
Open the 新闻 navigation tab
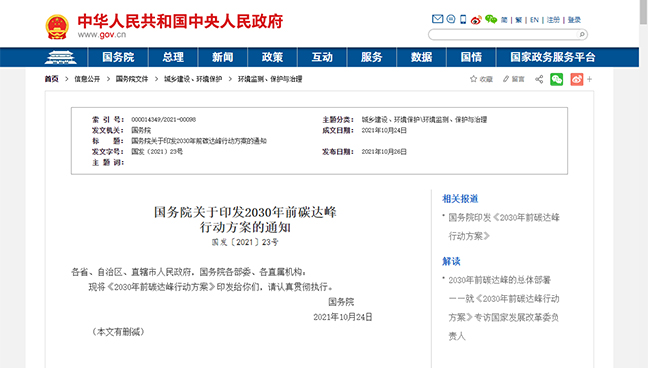pos(223,57)
